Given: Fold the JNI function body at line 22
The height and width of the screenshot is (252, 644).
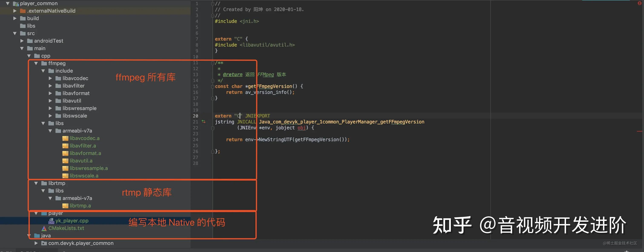Looking at the screenshot, I should [x=213, y=128].
